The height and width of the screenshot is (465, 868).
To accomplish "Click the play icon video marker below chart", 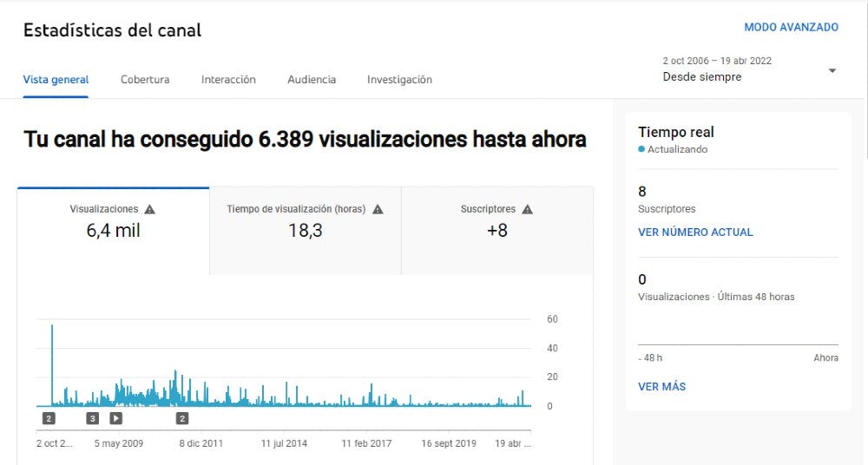I will (x=116, y=418).
